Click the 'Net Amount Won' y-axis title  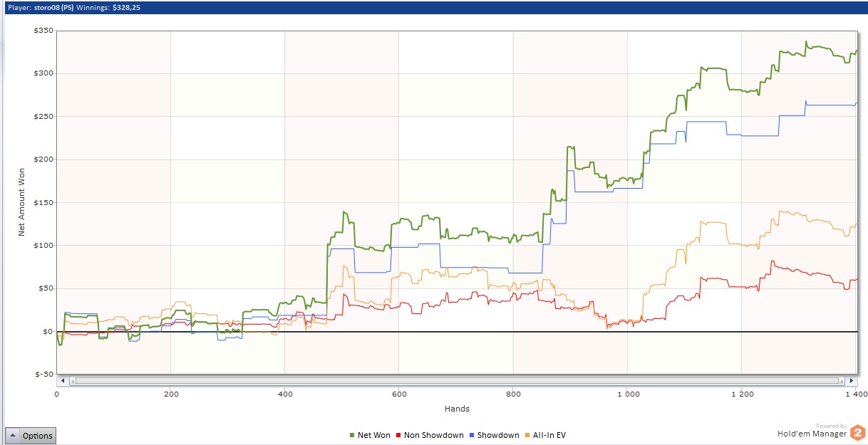[x=22, y=202]
